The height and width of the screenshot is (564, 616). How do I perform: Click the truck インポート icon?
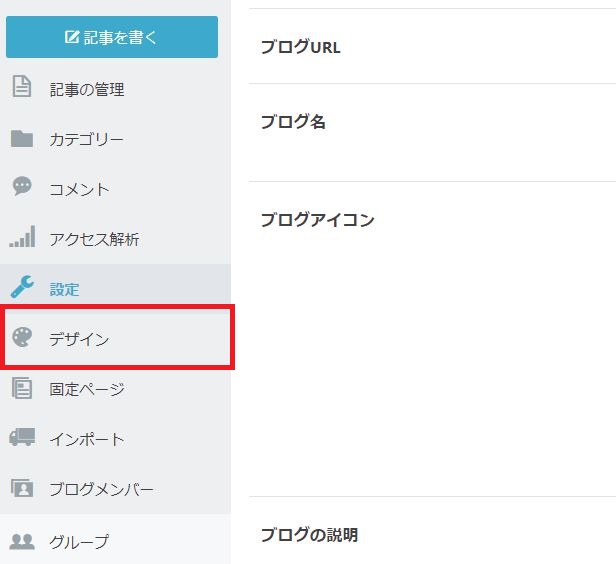22,438
